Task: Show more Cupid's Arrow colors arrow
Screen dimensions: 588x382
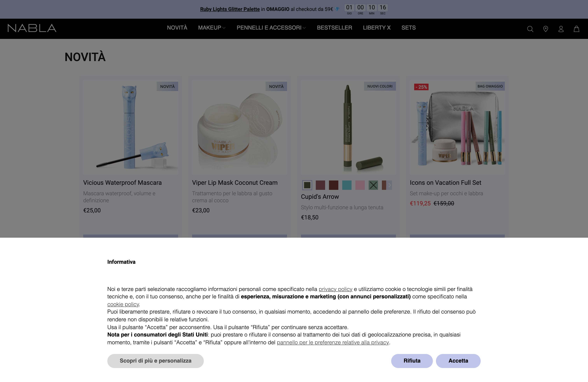Action: [x=389, y=185]
